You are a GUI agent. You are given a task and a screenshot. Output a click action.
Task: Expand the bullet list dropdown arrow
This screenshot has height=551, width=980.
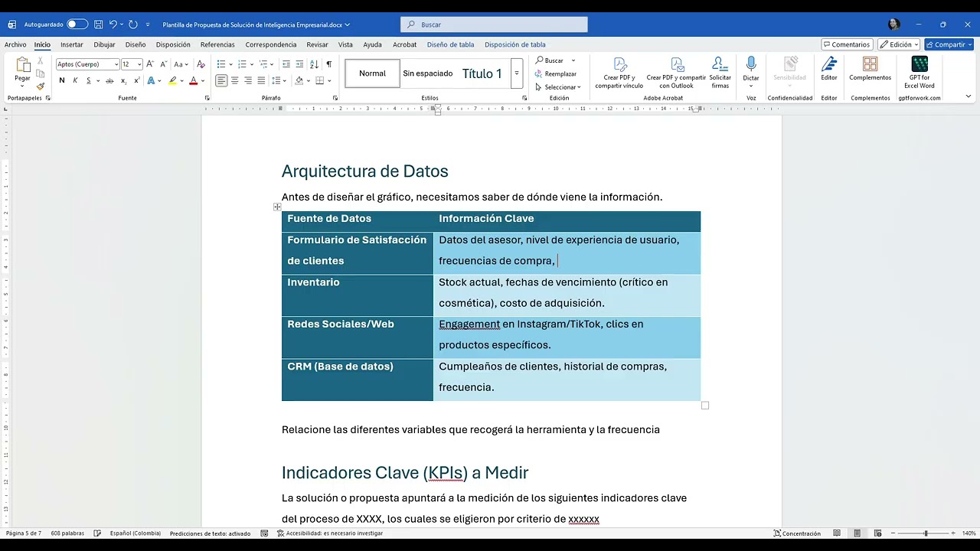tap(231, 64)
